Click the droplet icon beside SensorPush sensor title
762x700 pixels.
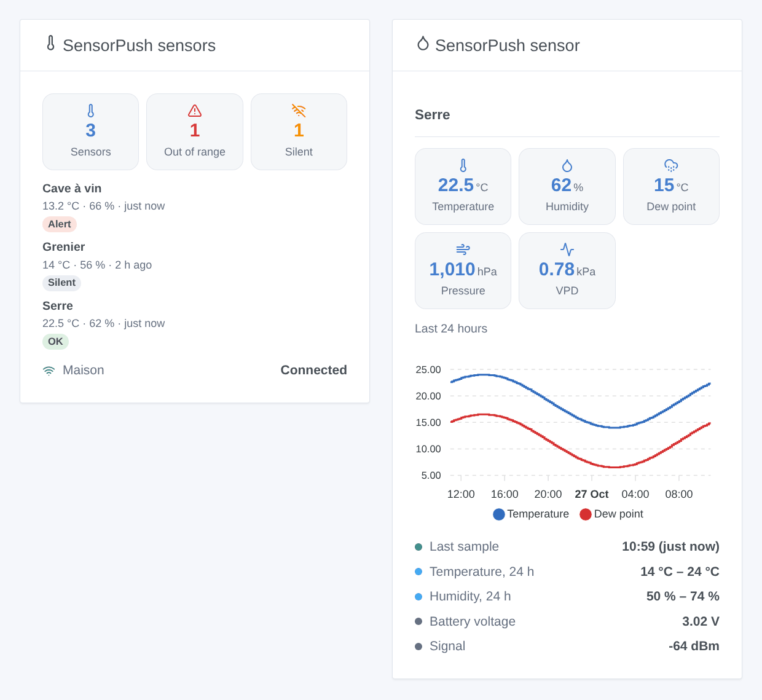pyautogui.click(x=423, y=43)
